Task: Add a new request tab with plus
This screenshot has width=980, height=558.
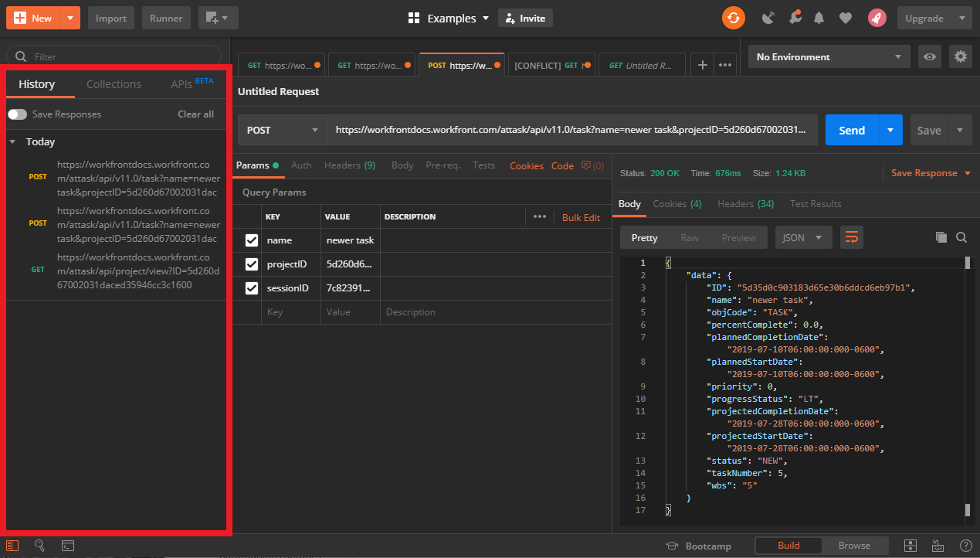Action: [x=702, y=66]
